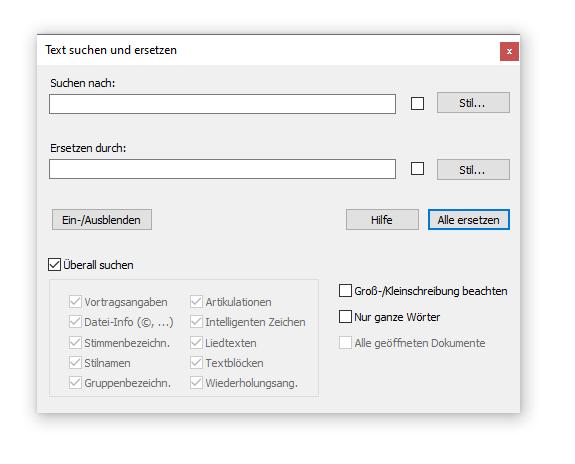Click the 'Suchen nach' text field
The image size is (575, 464).
pos(222,104)
